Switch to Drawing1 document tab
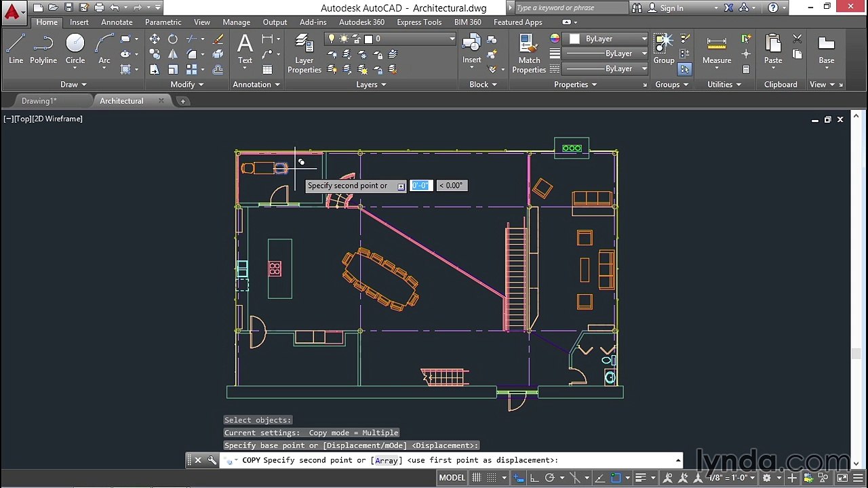This screenshot has width=868, height=488. coord(39,101)
